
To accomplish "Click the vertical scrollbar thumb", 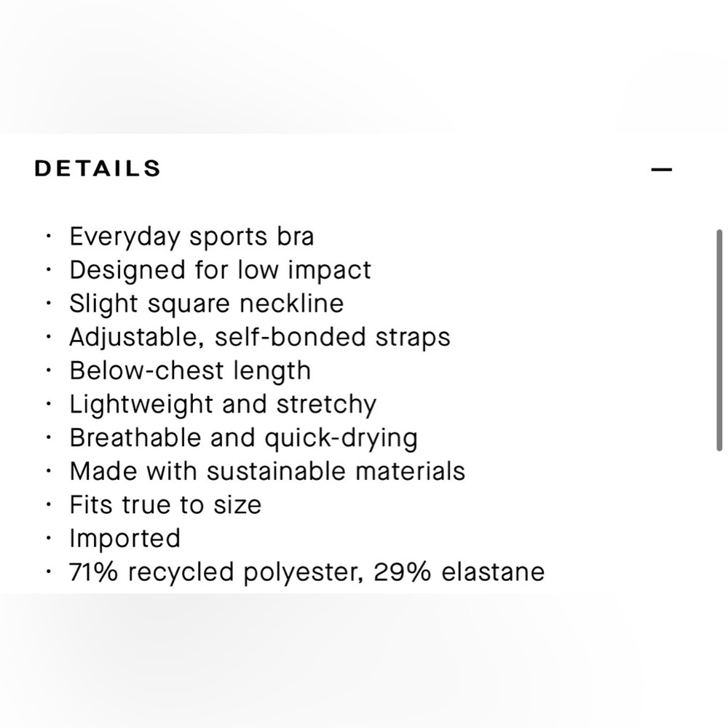I will (719, 340).
